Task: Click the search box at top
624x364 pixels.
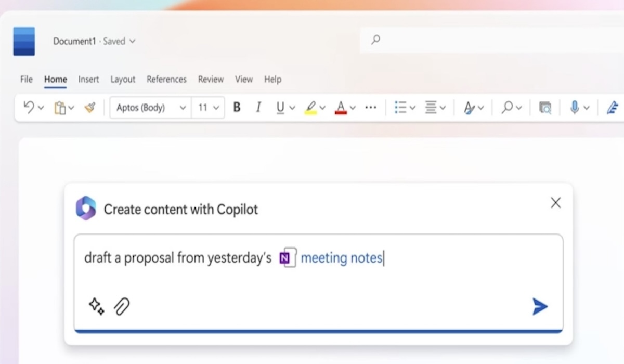Action: [x=492, y=40]
